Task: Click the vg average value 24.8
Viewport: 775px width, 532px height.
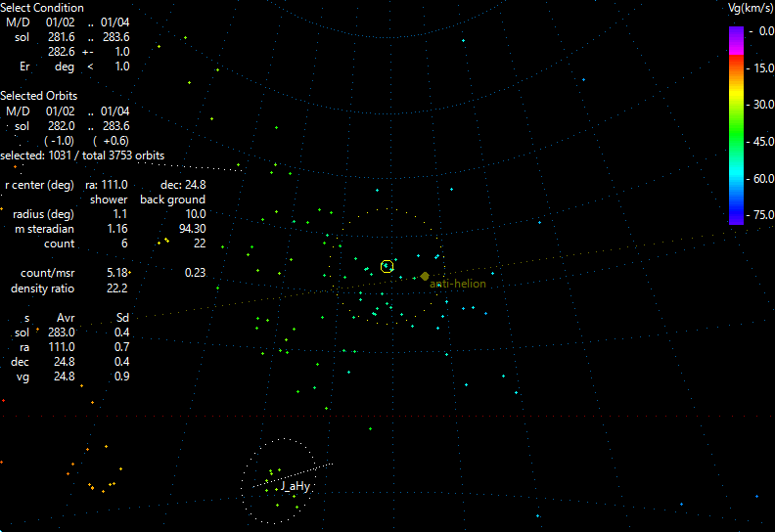Action: (65, 377)
